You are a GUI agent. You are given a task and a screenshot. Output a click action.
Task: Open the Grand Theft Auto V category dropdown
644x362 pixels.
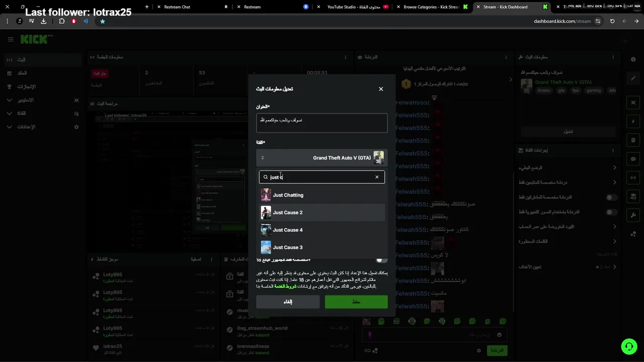click(x=322, y=158)
